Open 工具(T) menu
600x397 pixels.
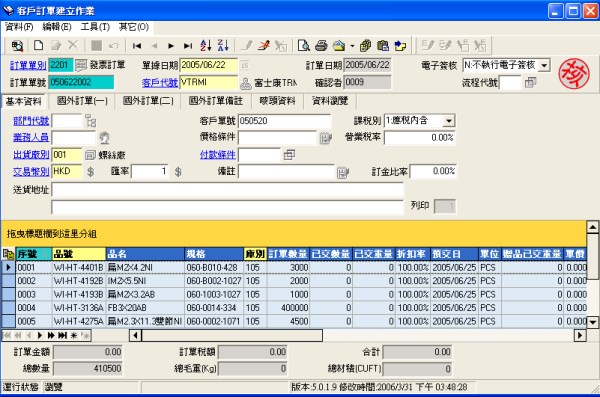pyautogui.click(x=95, y=27)
